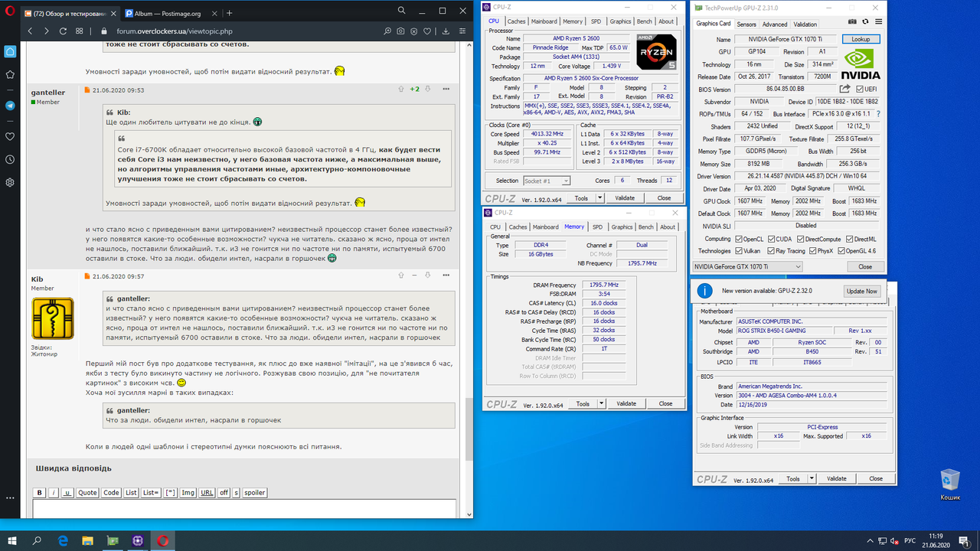The width and height of the screenshot is (980, 551).
Task: Toggle the OpenGL 4.6 checkbox
Action: [841, 250]
